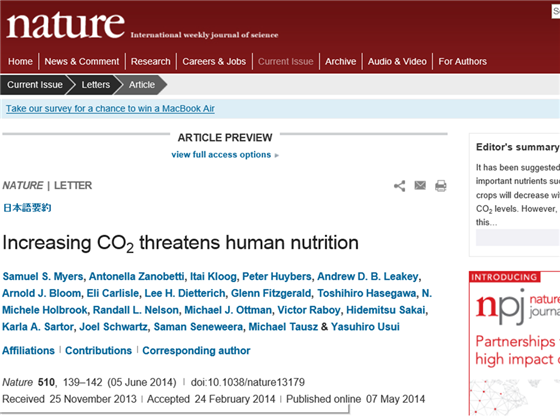560x420 pixels.
Task: Show the Corresponding author details
Action: coord(196,351)
